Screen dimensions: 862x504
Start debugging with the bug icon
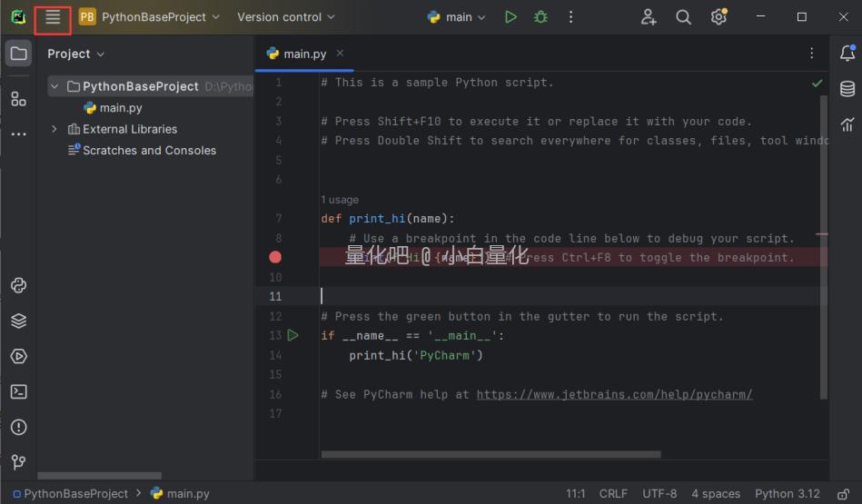pos(540,17)
